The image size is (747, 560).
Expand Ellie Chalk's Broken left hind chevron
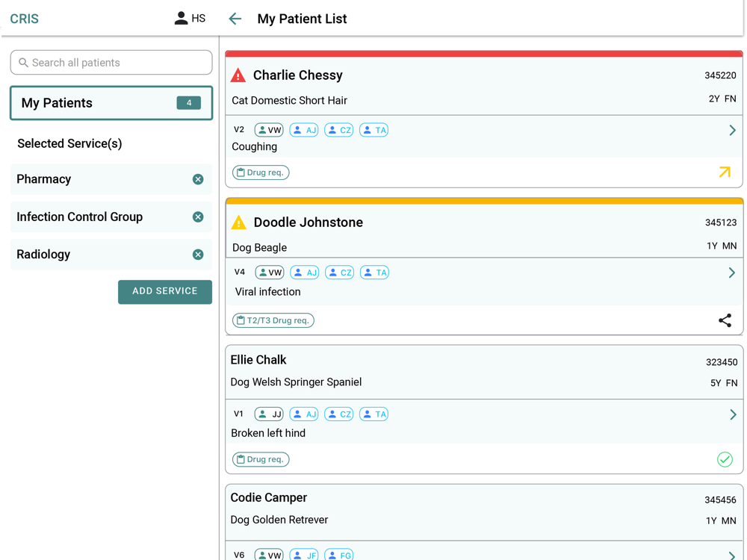click(x=732, y=414)
